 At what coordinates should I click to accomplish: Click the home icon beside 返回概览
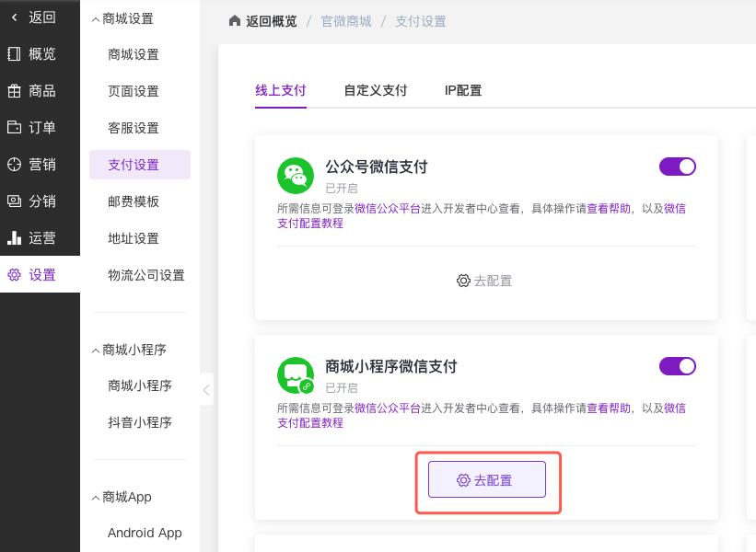click(x=235, y=20)
